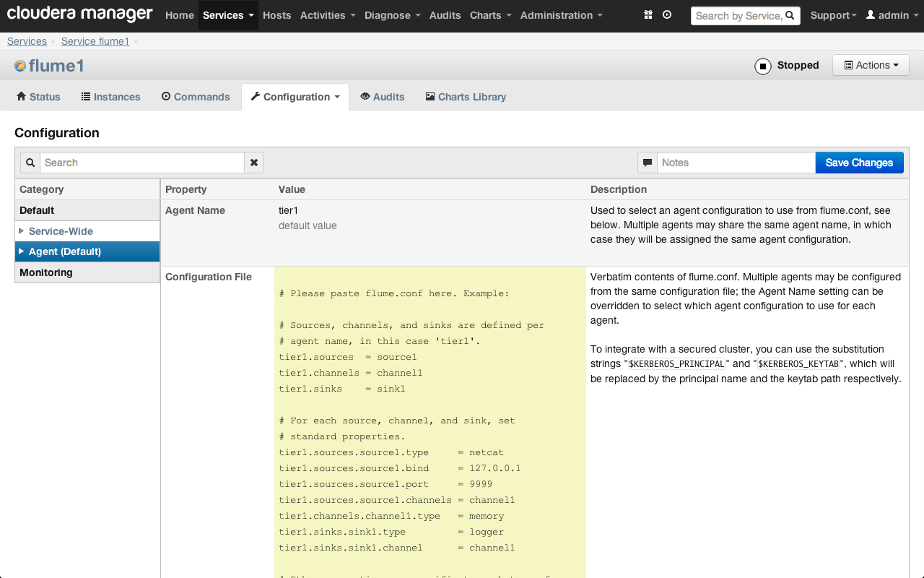Click the running commands circle icon
The width and height of the screenshot is (924, 578).
coord(667,14)
